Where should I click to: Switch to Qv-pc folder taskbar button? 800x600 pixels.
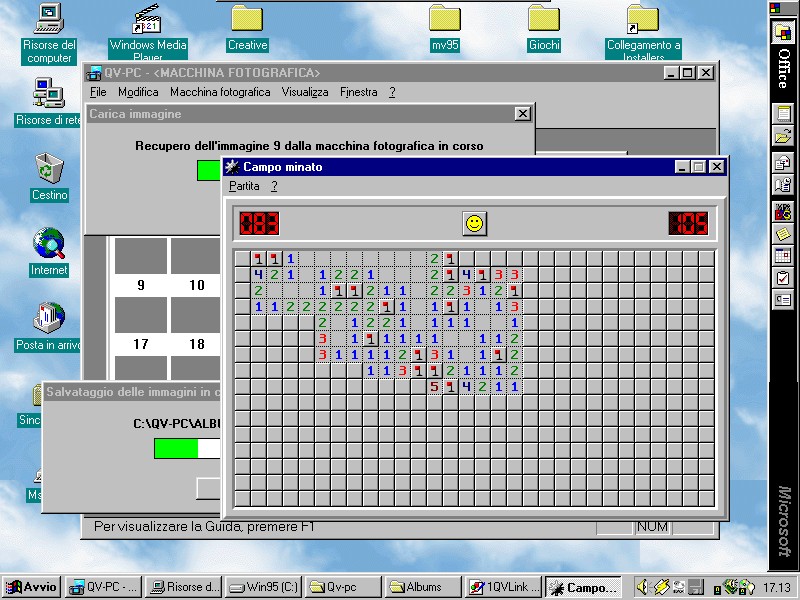[x=342, y=587]
